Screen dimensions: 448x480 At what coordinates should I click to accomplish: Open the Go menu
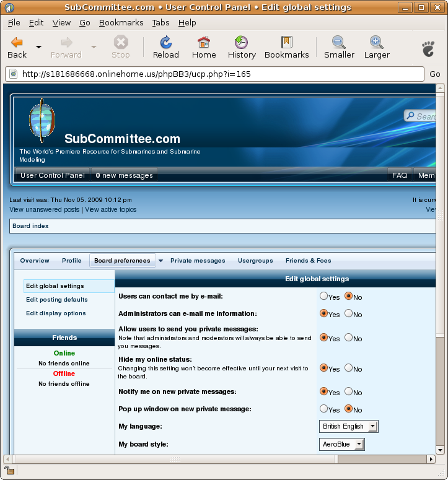[x=84, y=23]
